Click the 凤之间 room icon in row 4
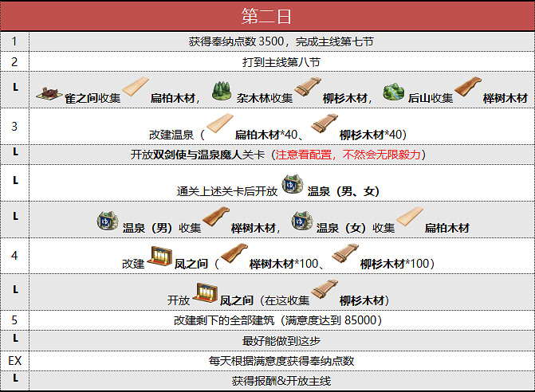 click(159, 256)
